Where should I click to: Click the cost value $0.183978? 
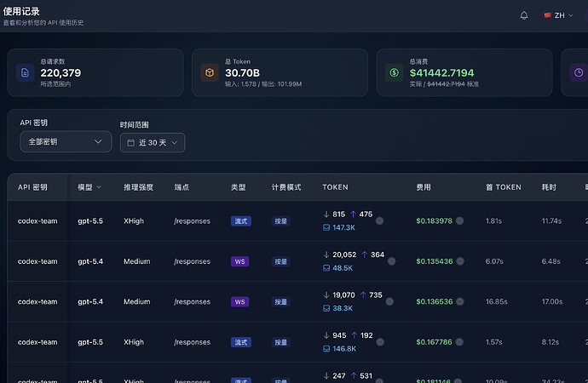[x=435, y=221]
